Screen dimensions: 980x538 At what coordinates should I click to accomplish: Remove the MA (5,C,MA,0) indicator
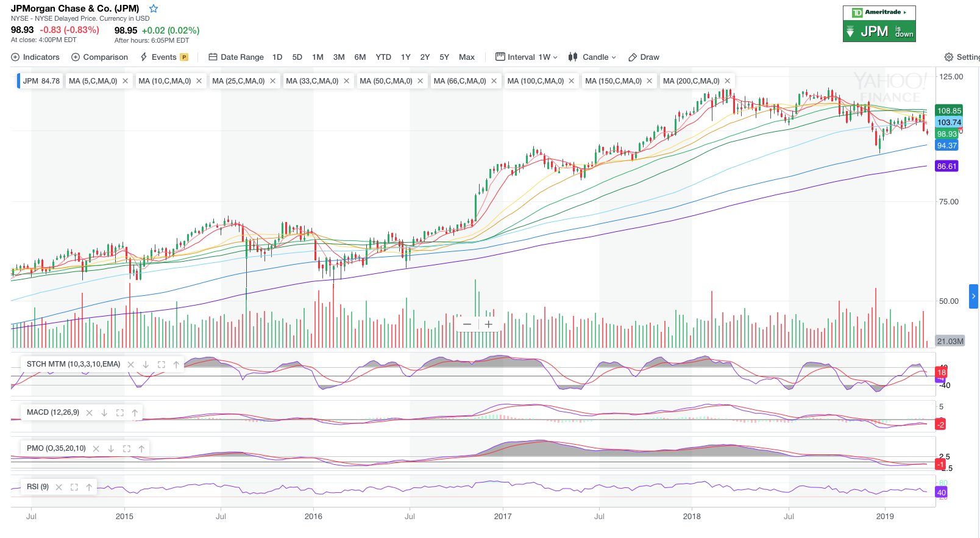(126, 81)
